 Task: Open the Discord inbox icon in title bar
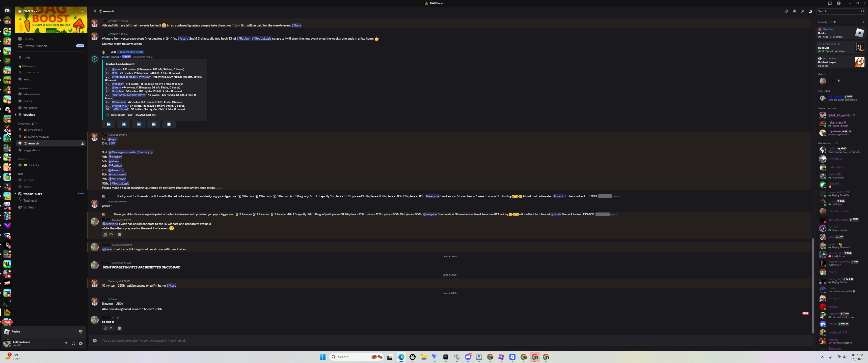point(830,3)
